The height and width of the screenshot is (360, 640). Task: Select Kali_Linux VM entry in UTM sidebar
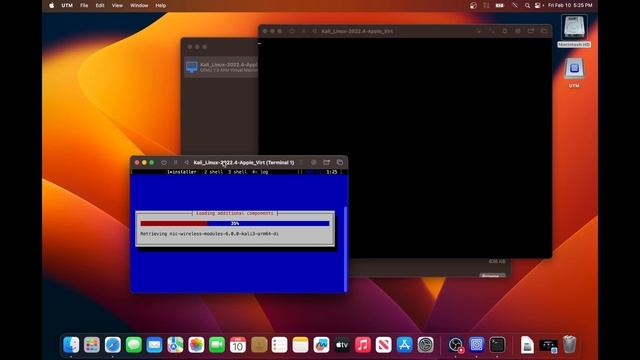point(221,67)
